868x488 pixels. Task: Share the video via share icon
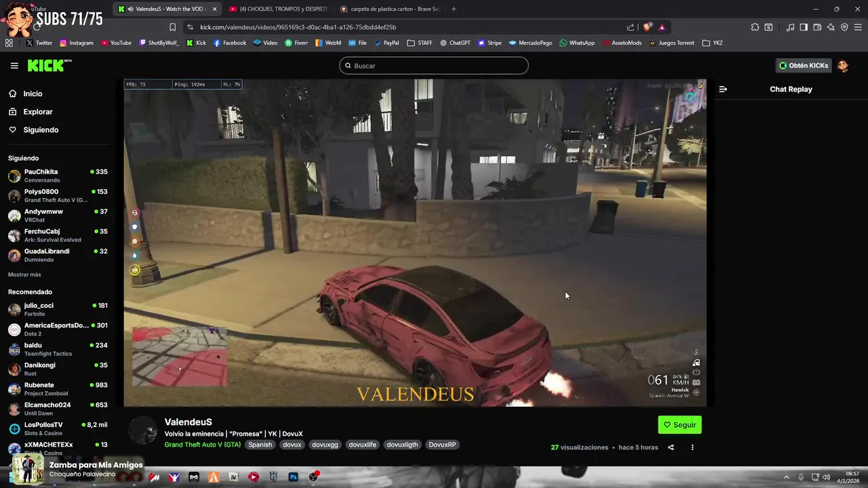click(671, 447)
